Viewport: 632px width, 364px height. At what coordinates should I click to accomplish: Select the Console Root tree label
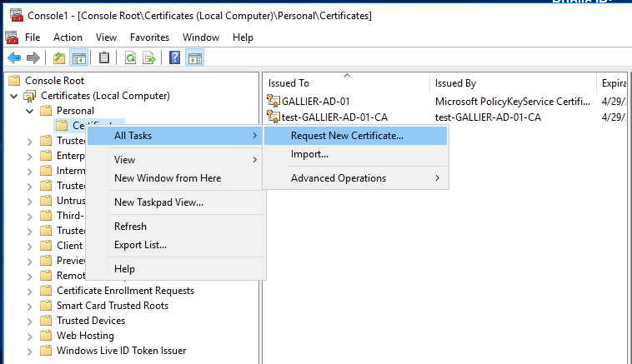(54, 81)
